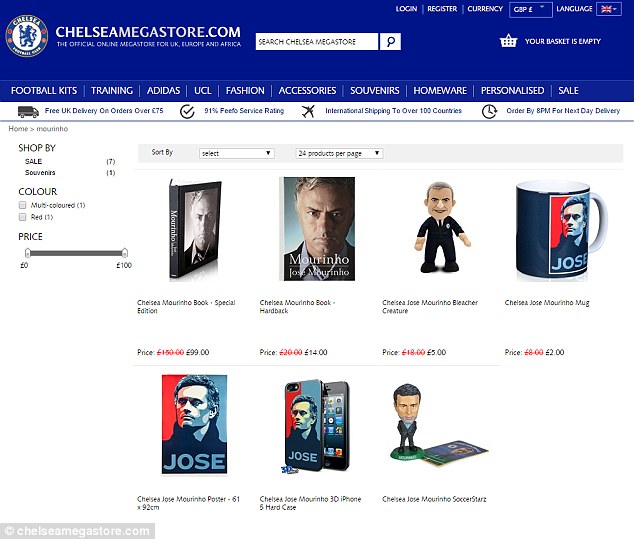Viewport: 634px width, 539px height.
Task: Click the Chelsea club crest logo
Action: pos(27,36)
